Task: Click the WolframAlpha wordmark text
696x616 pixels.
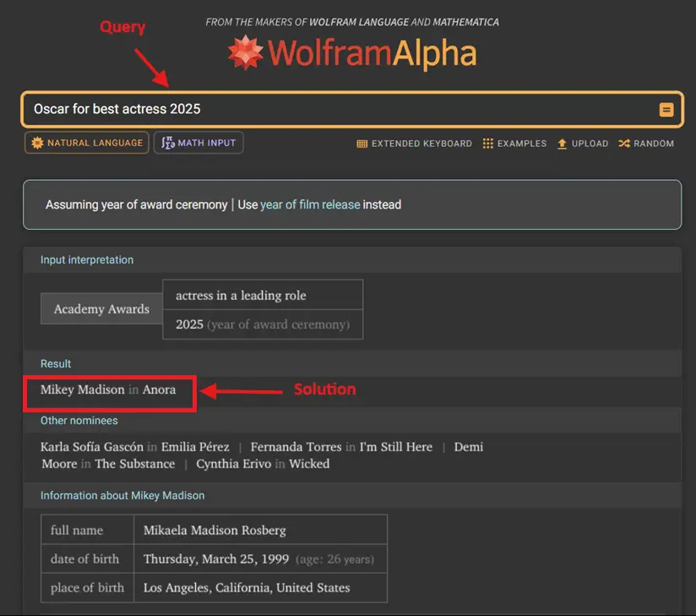Action: click(372, 54)
